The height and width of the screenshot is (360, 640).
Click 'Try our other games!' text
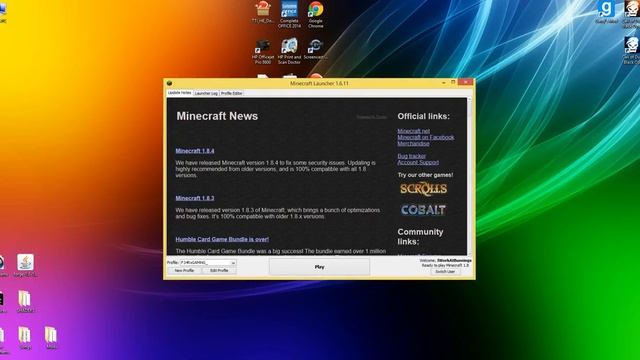pos(425,175)
